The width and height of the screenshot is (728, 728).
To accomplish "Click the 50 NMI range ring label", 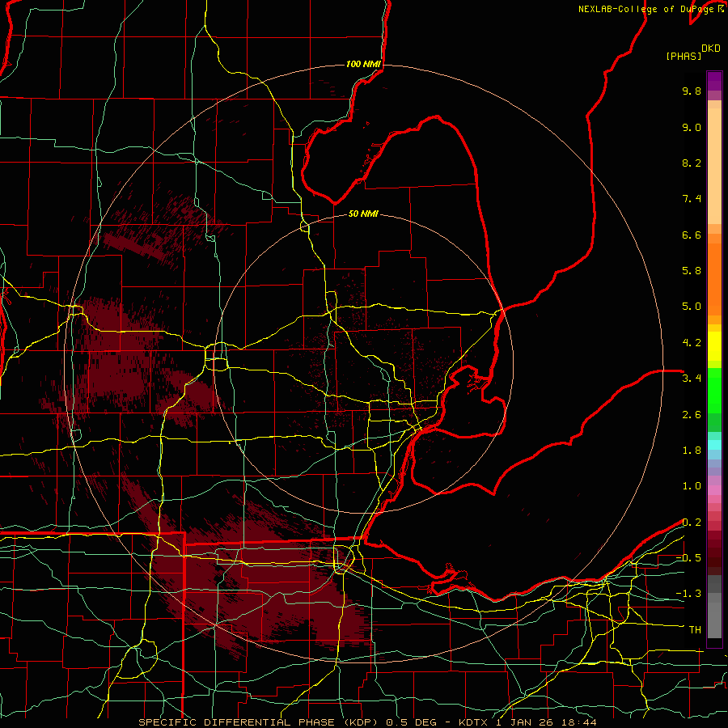I will [363, 214].
